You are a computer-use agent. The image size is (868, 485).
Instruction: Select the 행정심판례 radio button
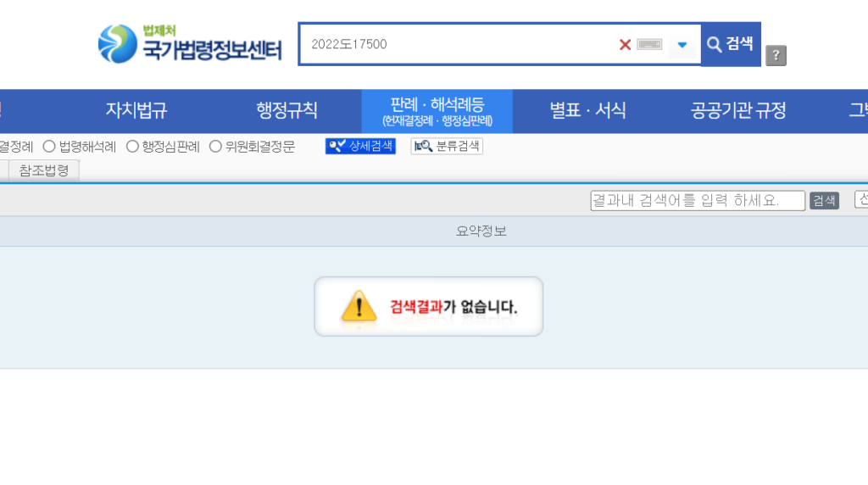(132, 146)
